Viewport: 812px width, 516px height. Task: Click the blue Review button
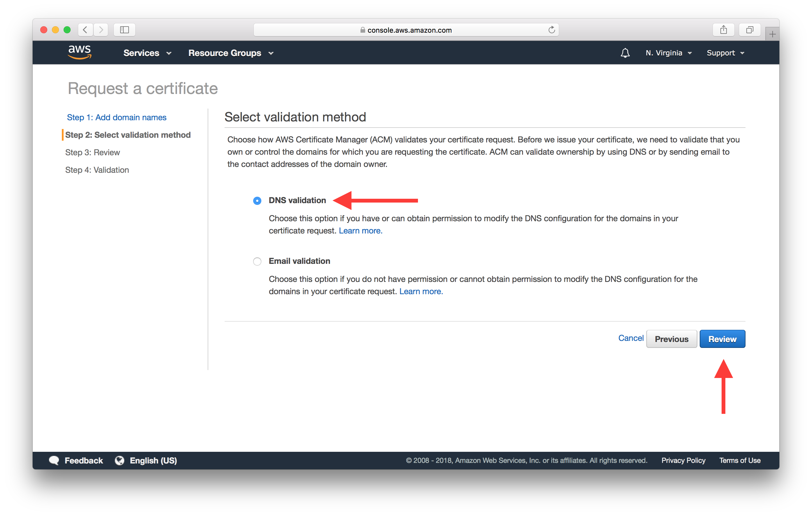[722, 339]
